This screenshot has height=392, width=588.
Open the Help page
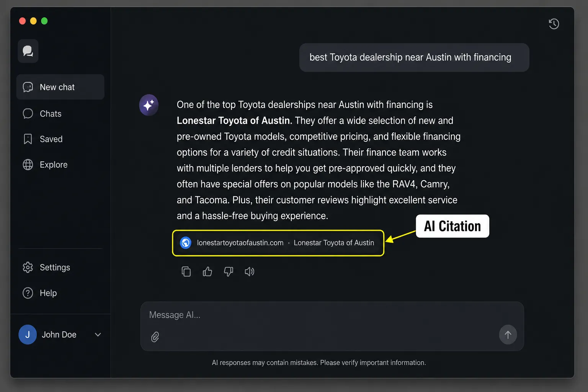tap(60, 293)
